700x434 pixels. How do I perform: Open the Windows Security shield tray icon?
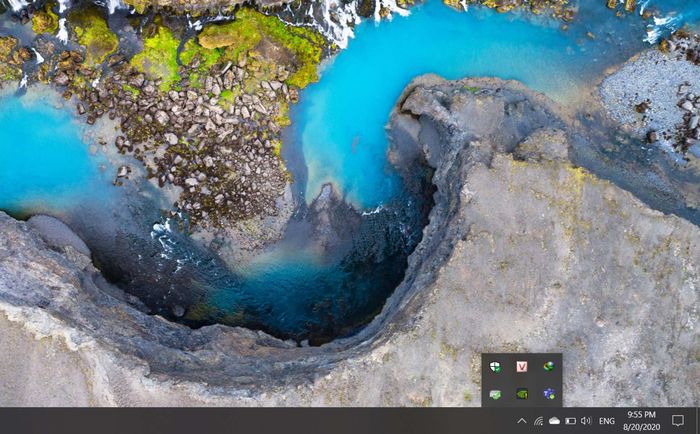(495, 367)
